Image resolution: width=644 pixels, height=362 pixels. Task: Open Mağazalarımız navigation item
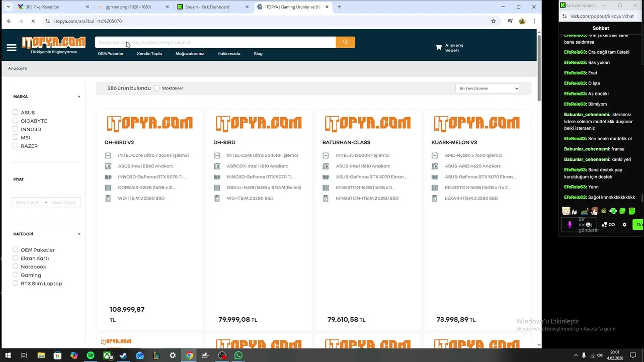[190, 54]
